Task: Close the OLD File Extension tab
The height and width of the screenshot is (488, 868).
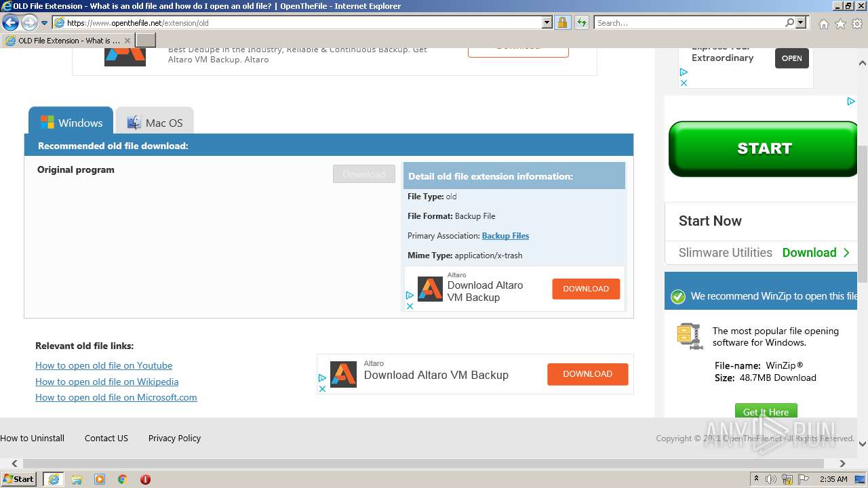Action: 127,41
